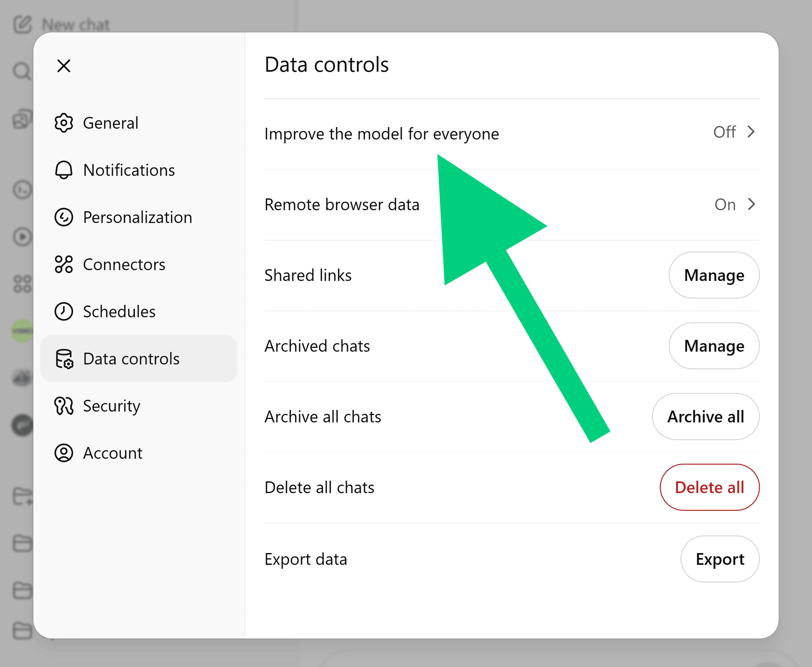Click the Account profile icon
812x667 pixels.
click(x=64, y=453)
